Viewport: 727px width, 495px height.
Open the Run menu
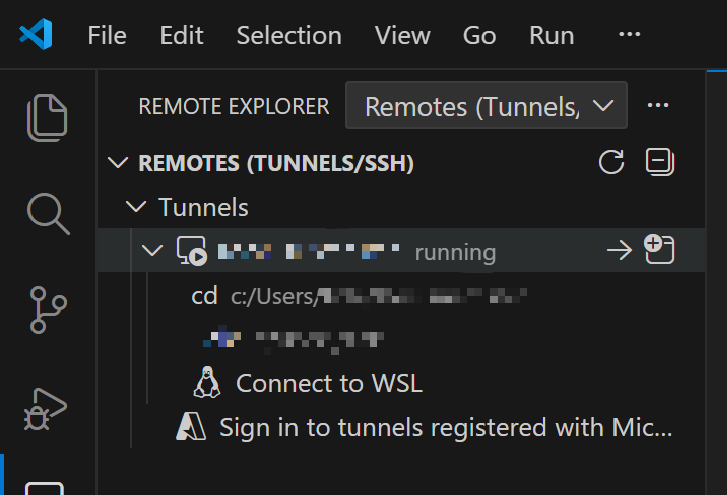click(x=552, y=36)
